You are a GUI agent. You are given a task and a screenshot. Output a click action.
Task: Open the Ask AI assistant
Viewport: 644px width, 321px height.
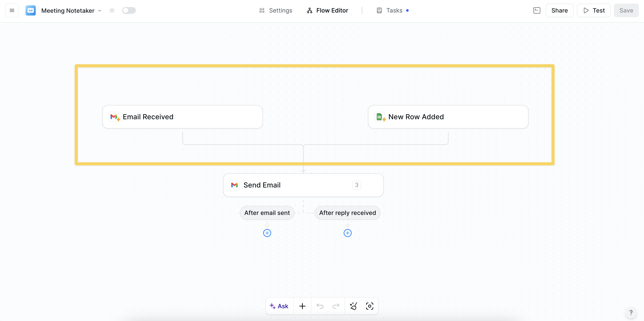279,306
